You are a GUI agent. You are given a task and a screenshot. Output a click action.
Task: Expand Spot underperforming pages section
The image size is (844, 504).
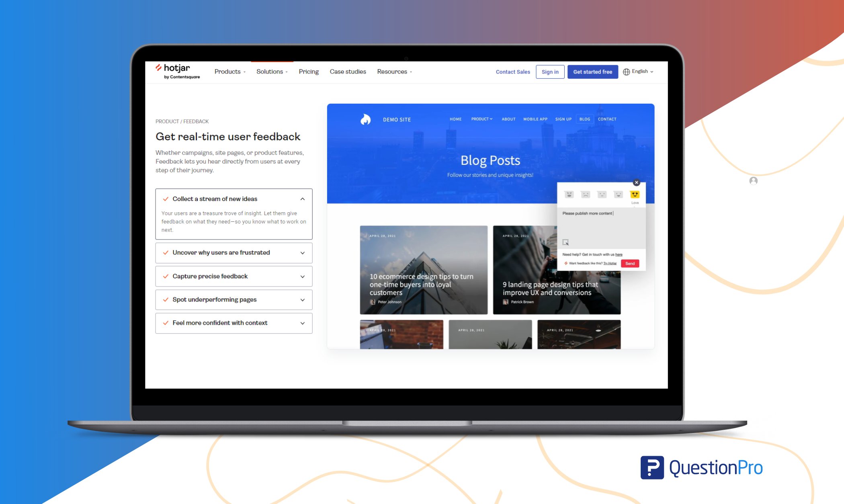click(x=303, y=299)
